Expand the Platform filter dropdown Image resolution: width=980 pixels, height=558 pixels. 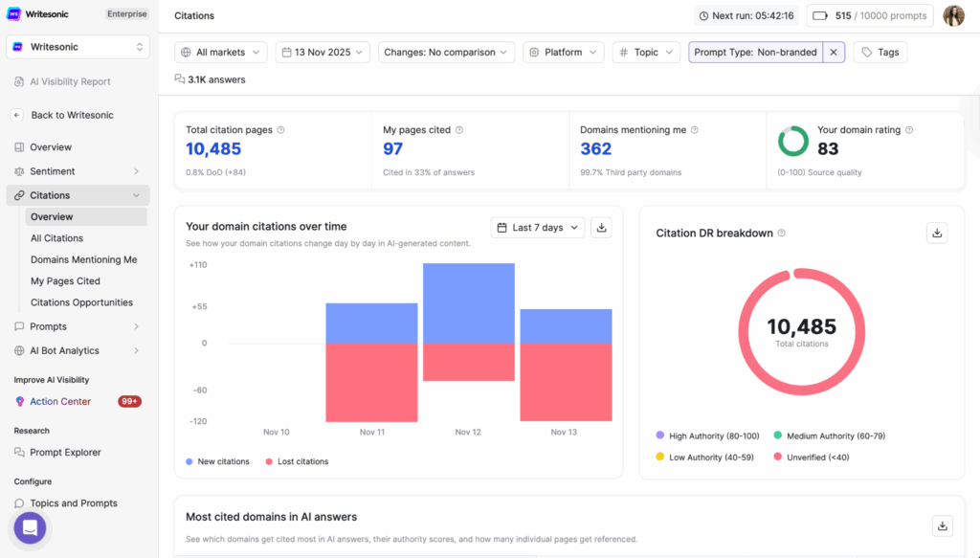pyautogui.click(x=563, y=52)
